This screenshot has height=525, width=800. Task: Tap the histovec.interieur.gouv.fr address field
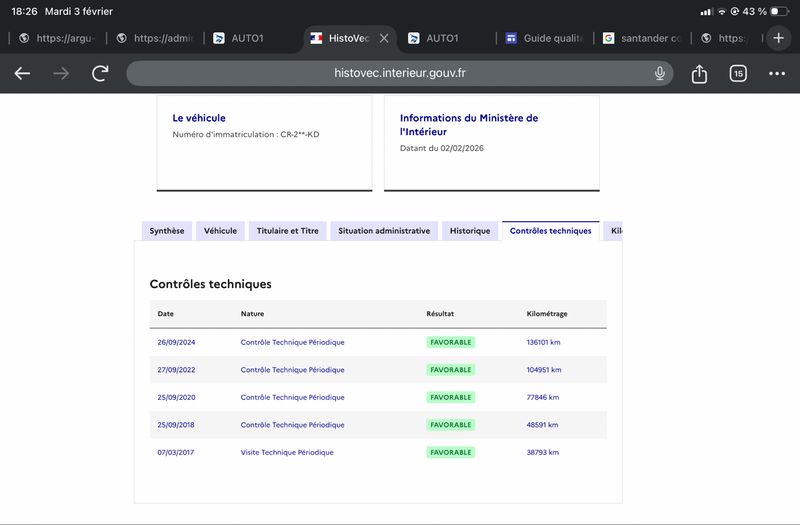[x=400, y=74]
